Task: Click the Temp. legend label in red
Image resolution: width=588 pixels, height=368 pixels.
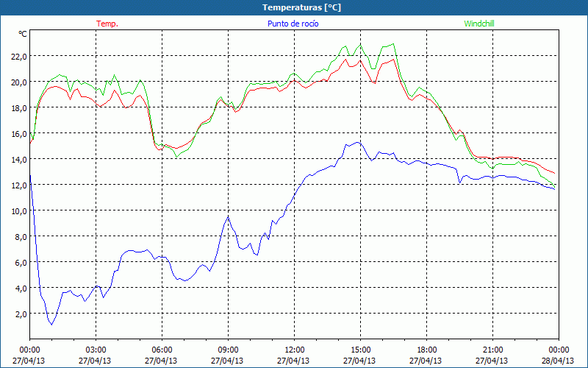Action: pyautogui.click(x=107, y=24)
